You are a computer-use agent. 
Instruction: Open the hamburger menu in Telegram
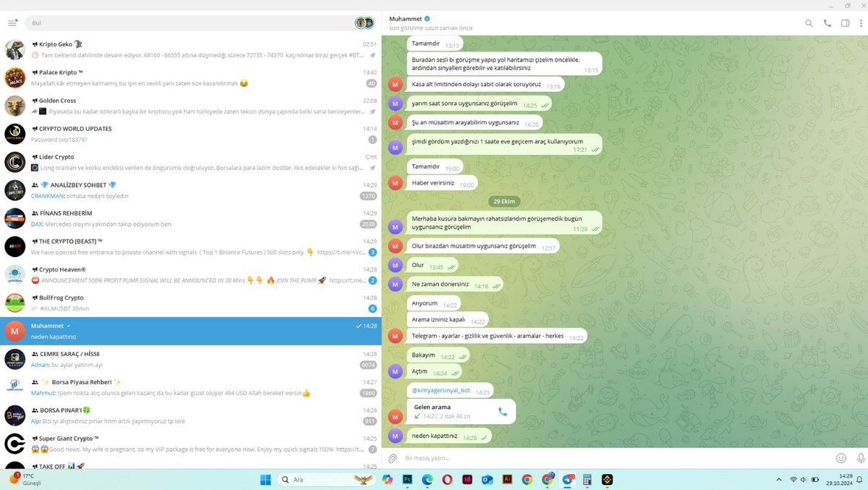point(12,23)
